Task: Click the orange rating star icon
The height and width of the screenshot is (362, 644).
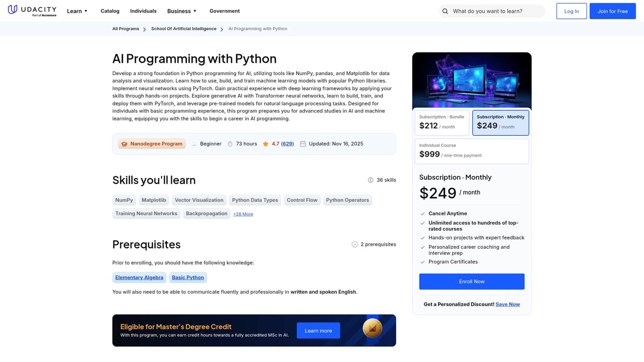Action: click(x=266, y=144)
